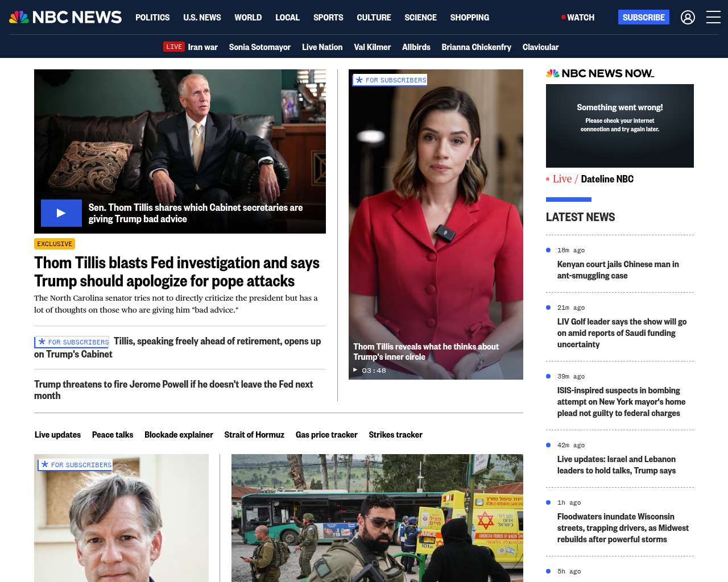
Task: Open the Politics section
Action: click(x=152, y=18)
